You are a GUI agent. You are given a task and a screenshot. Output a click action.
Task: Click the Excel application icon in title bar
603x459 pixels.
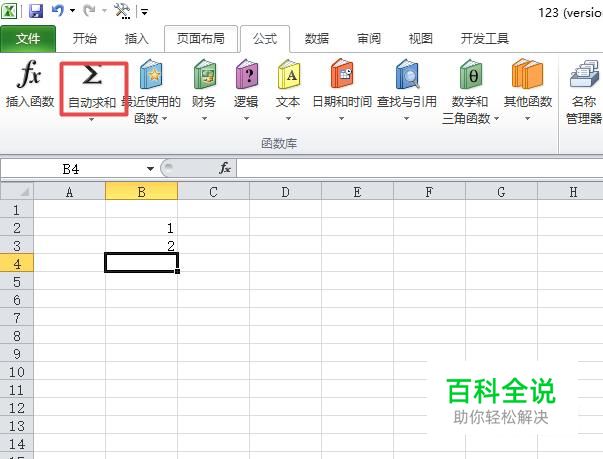(9, 11)
